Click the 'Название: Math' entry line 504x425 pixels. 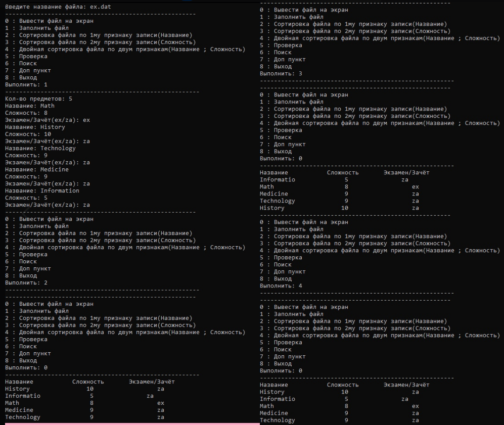(30, 106)
